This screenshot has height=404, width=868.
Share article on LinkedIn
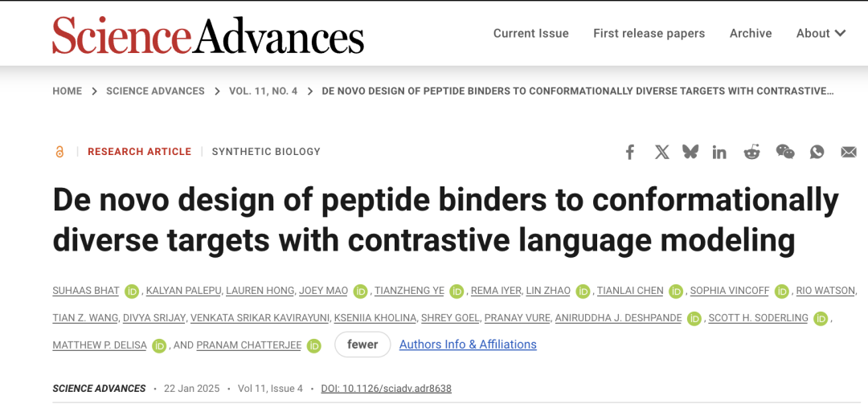pyautogui.click(x=719, y=152)
